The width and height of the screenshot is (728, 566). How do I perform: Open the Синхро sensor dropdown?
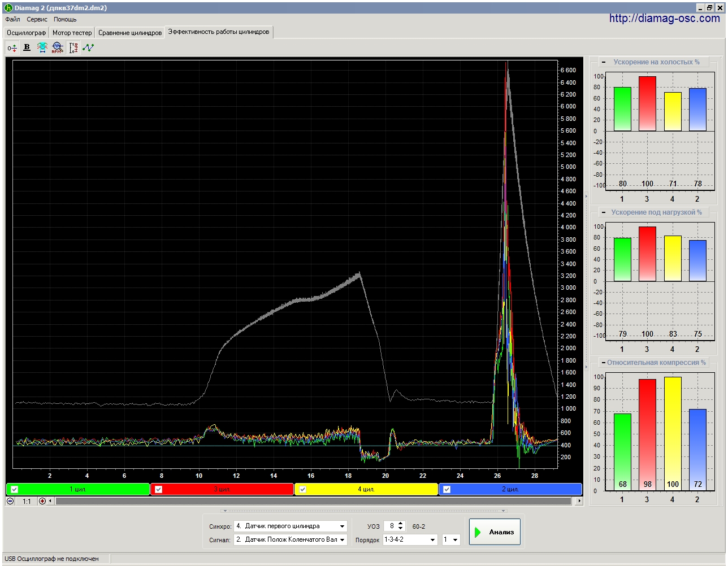[x=291, y=526]
